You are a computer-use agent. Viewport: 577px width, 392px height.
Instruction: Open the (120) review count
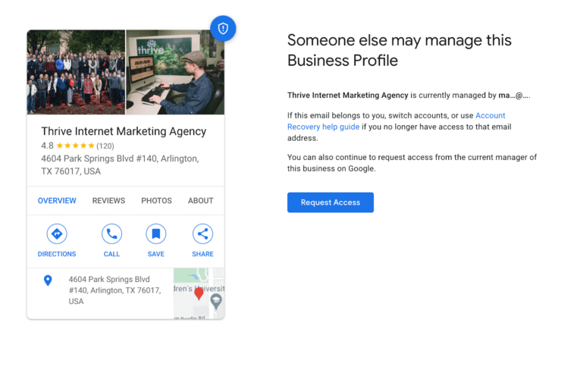(105, 146)
